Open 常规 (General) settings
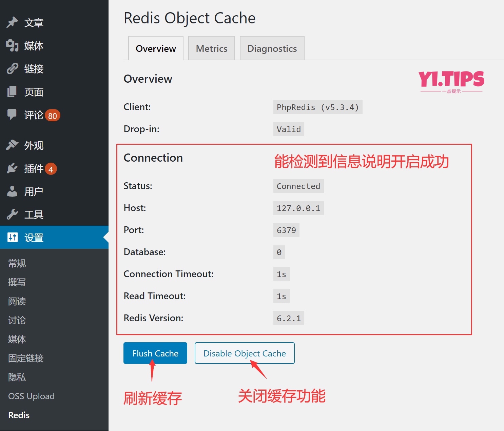504x431 pixels. point(17,263)
